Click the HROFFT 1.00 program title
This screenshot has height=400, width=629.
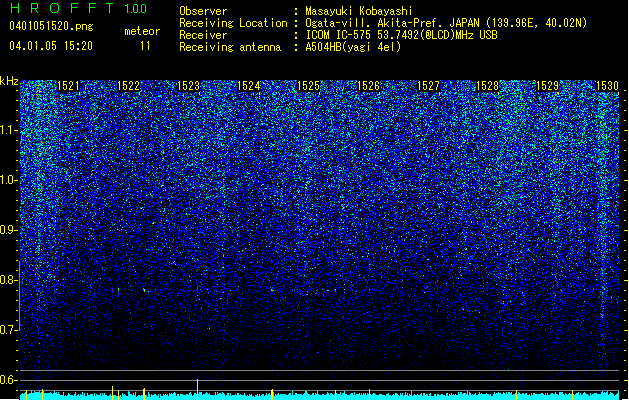[x=78, y=8]
